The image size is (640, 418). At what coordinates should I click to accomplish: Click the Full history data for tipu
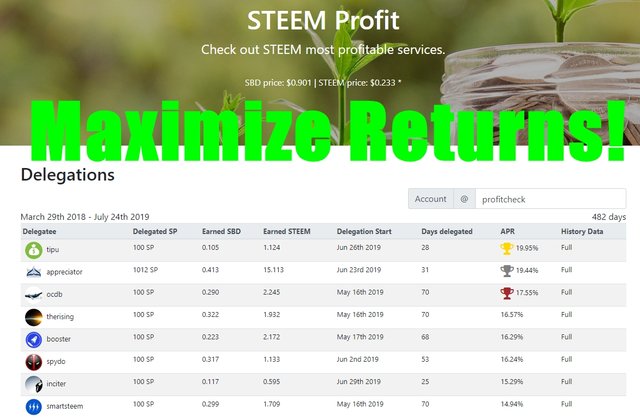click(x=567, y=247)
